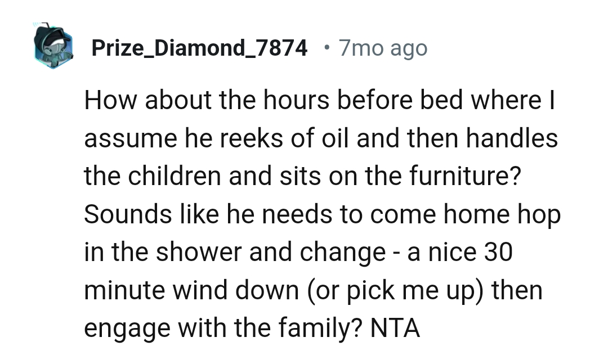608x364 pixels.
Task: Click the line "in the shower and change"
Action: (x=298, y=253)
